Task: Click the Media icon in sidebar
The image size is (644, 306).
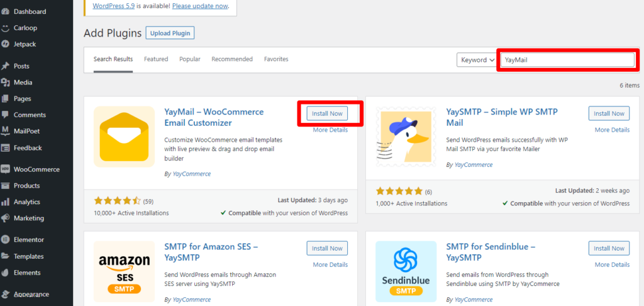Action: click(5, 82)
